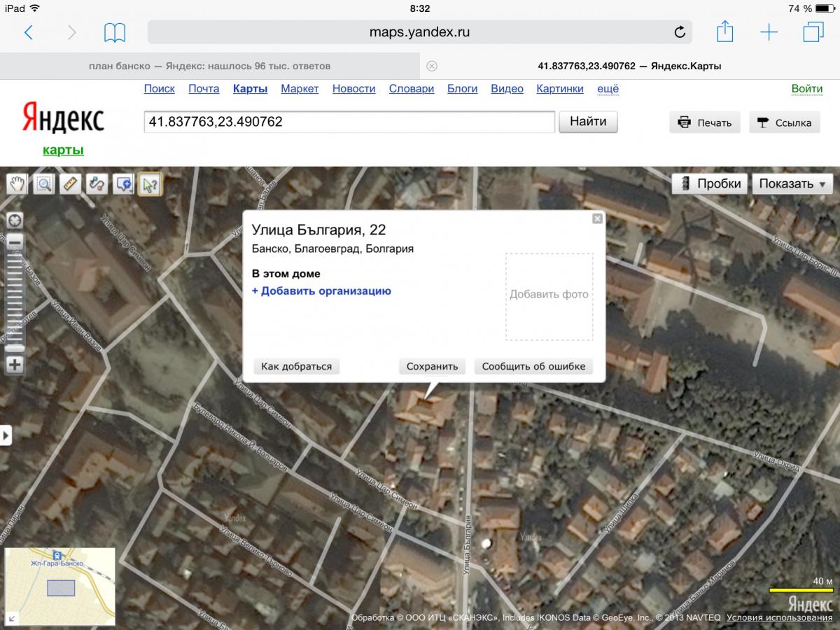Click zoom level slider track

point(15,302)
